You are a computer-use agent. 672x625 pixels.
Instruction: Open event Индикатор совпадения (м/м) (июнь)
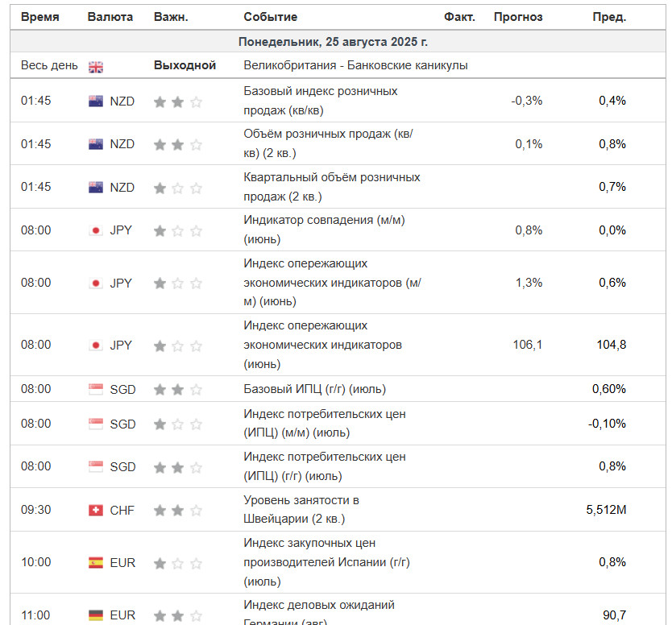[x=324, y=230]
